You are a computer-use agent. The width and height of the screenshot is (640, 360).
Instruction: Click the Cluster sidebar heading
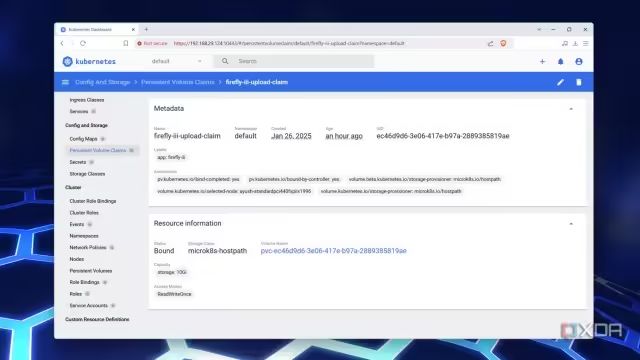73,187
